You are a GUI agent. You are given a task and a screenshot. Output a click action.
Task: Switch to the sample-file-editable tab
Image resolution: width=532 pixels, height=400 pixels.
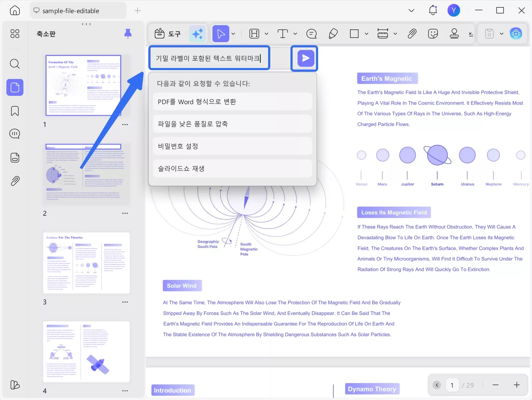[78, 11]
